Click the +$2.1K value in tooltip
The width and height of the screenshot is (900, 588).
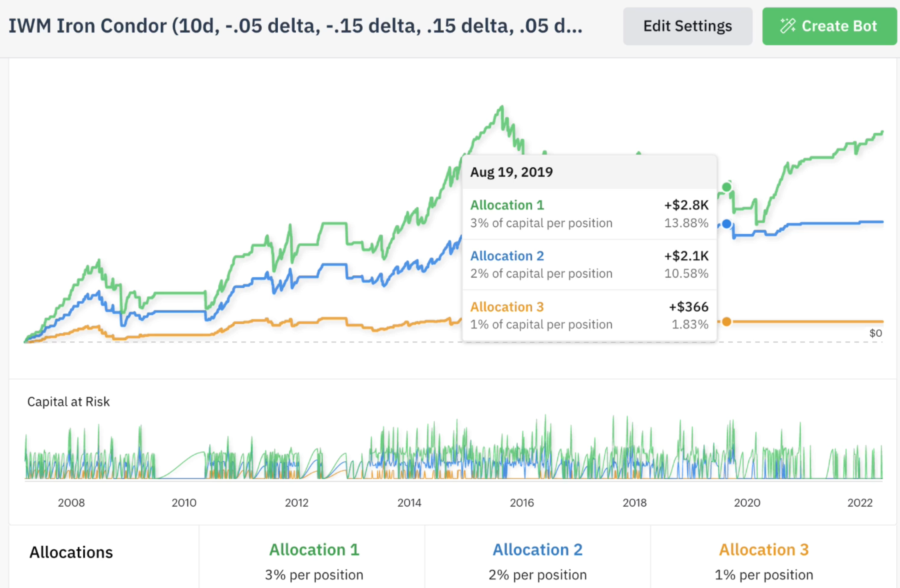(x=686, y=256)
